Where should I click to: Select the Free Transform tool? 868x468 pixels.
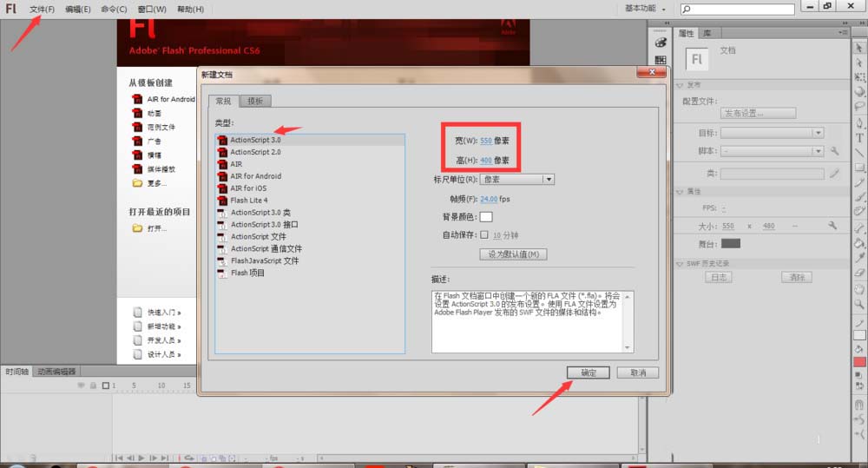click(859, 77)
